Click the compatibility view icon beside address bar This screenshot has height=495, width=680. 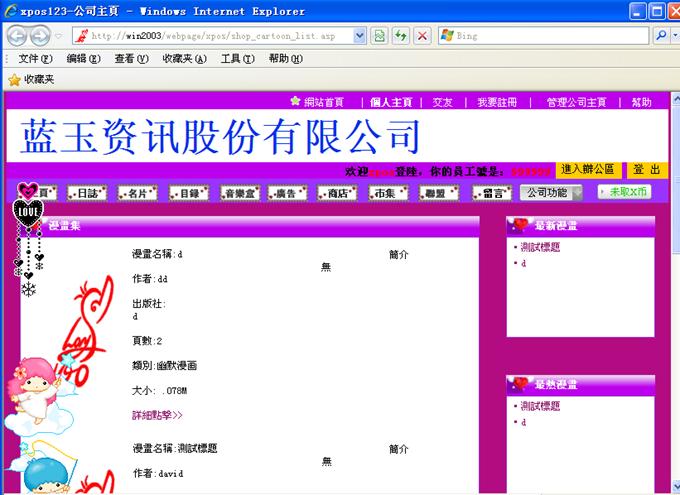(379, 35)
